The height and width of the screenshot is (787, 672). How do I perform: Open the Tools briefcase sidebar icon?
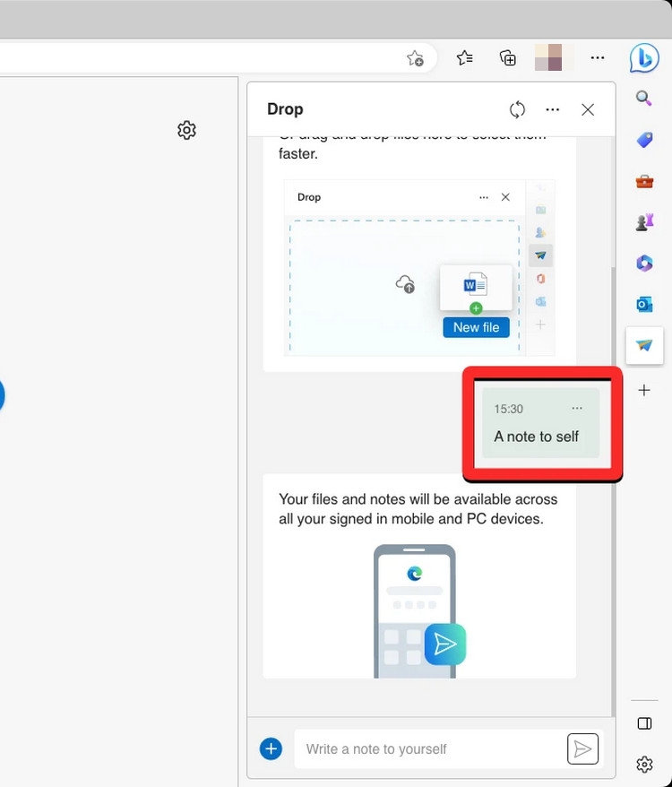(x=644, y=181)
